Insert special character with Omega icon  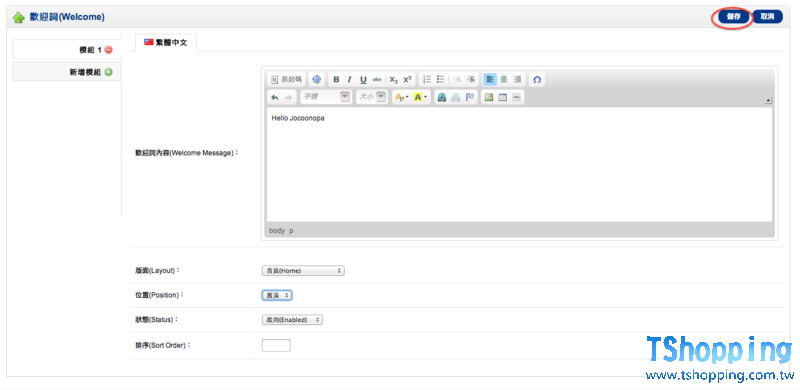coord(537,80)
